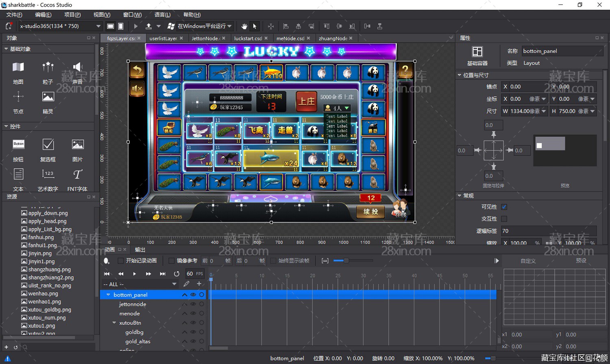Jump to first frame of animation
The width and height of the screenshot is (610, 364).
(x=107, y=274)
